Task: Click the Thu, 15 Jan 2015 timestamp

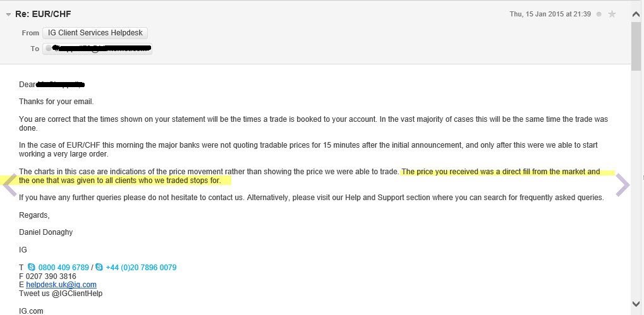Action: [x=550, y=14]
